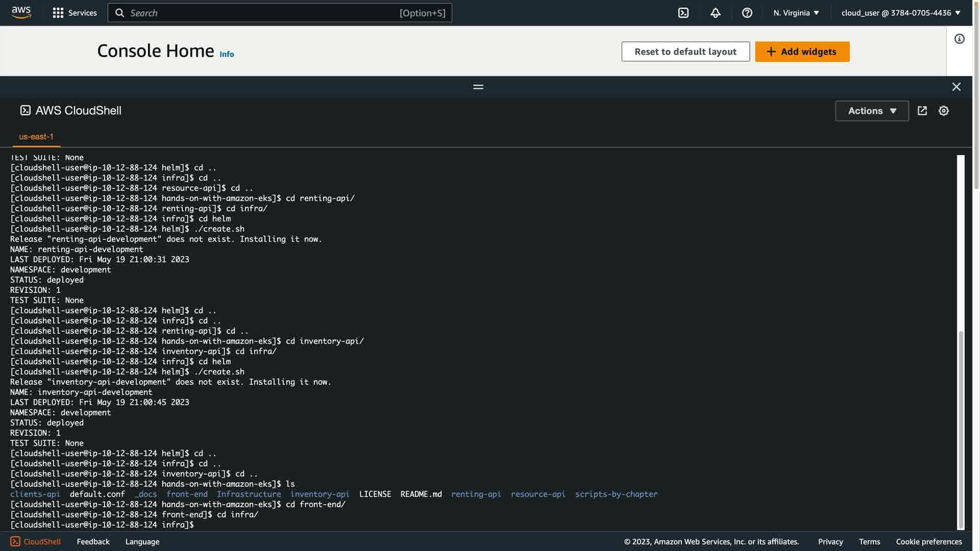Focus the AWS search field

click(279, 13)
